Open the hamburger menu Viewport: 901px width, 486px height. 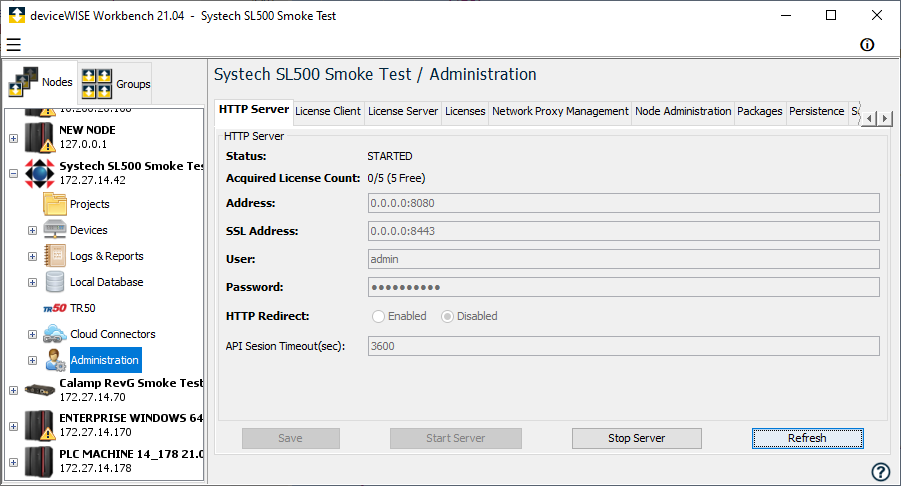pos(14,45)
